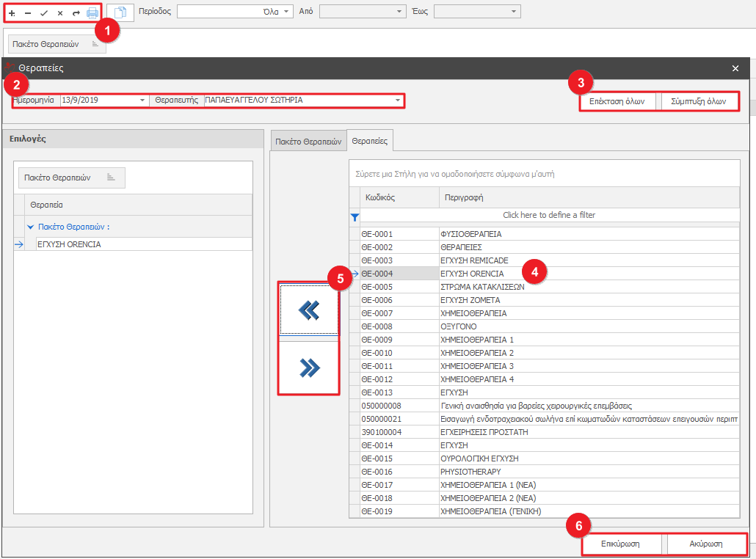Click the double right arrow transfer button
The height and width of the screenshot is (559, 756).
coord(309,368)
